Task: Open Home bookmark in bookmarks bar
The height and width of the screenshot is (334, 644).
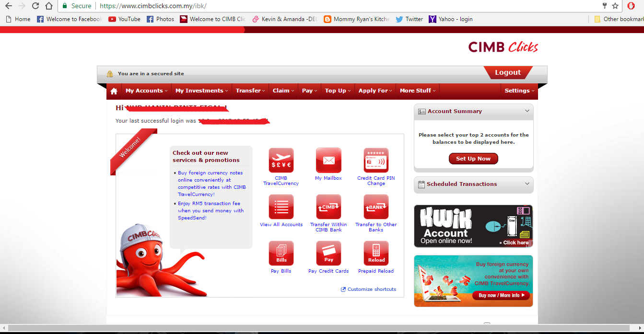Action: [18, 19]
